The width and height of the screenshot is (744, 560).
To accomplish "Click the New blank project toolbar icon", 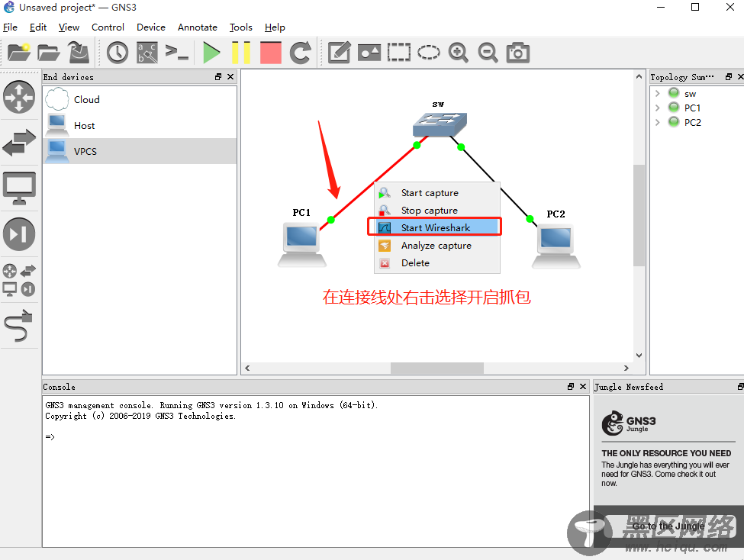I will (x=19, y=52).
